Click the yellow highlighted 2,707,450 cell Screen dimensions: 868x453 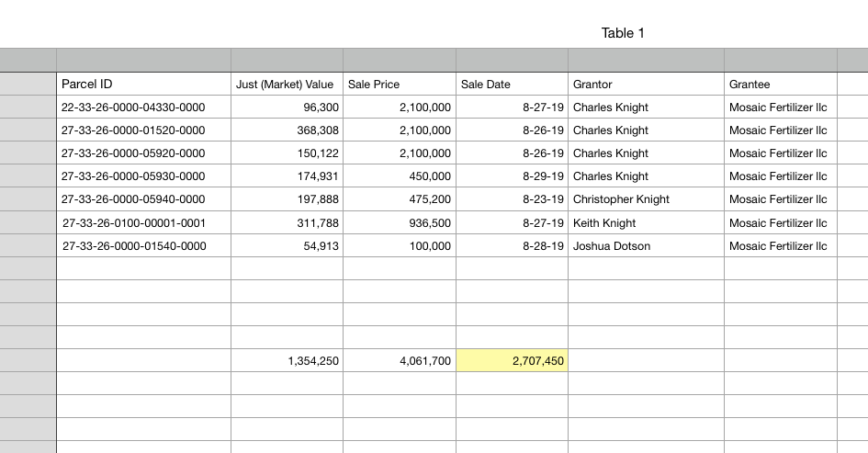512,361
